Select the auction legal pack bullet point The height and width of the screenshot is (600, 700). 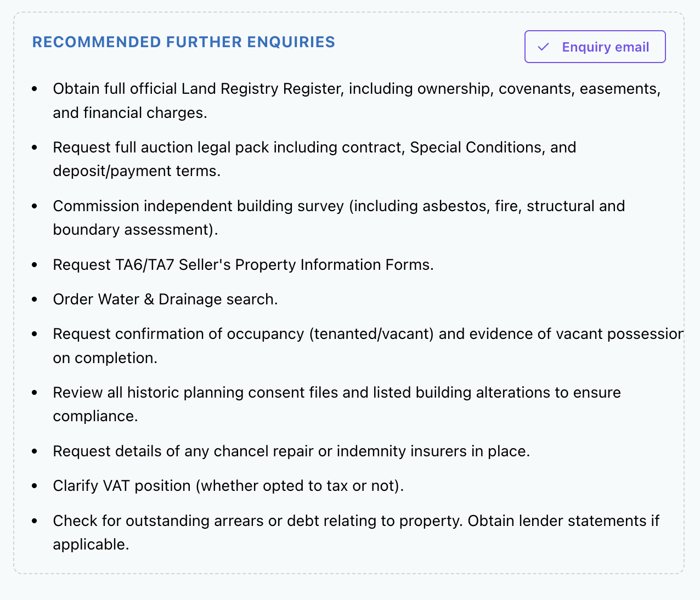point(314,159)
